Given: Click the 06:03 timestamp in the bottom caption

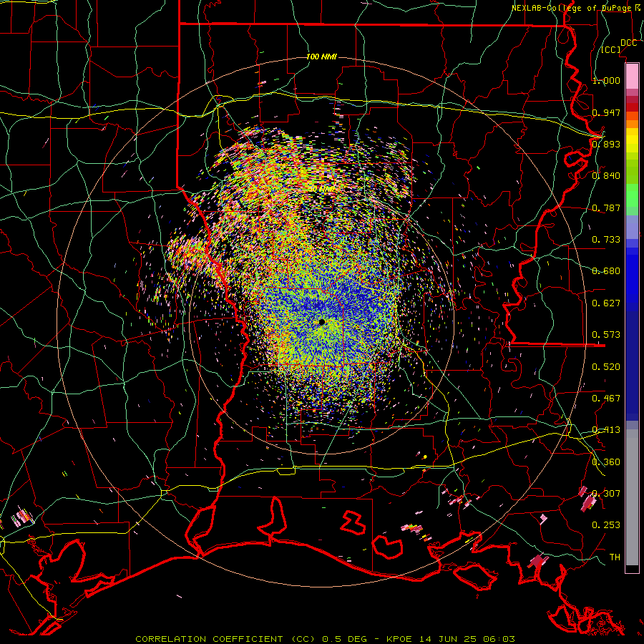Looking at the screenshot, I should 499,639.
